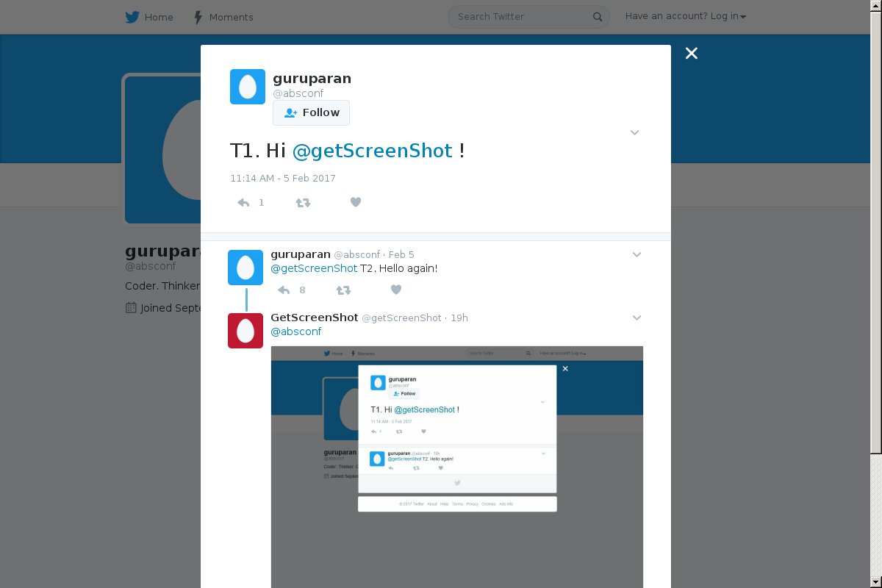The width and height of the screenshot is (882, 588).
Task: Click guruparan name on the T2 tweet
Action: [x=301, y=254]
